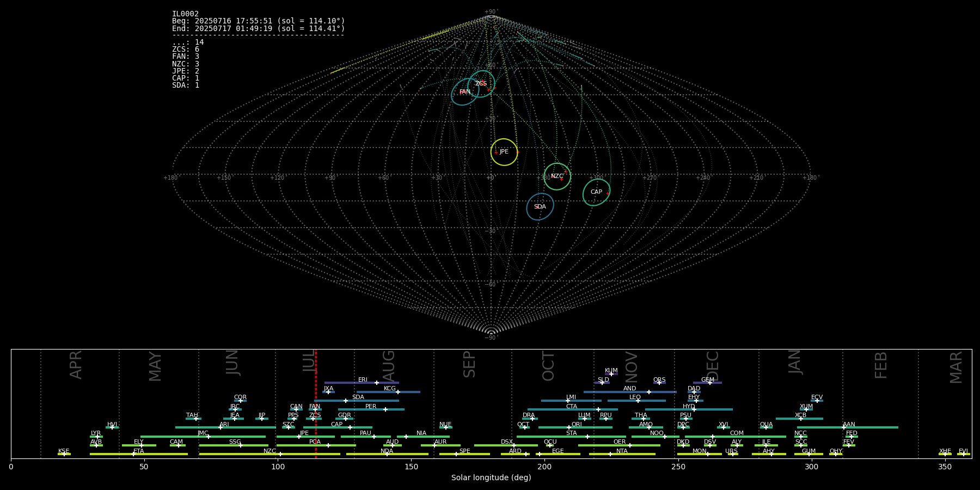This screenshot has width=980, height=490.
Task: Click the 'CAP: 1' legend count line
Action: (x=186, y=78)
